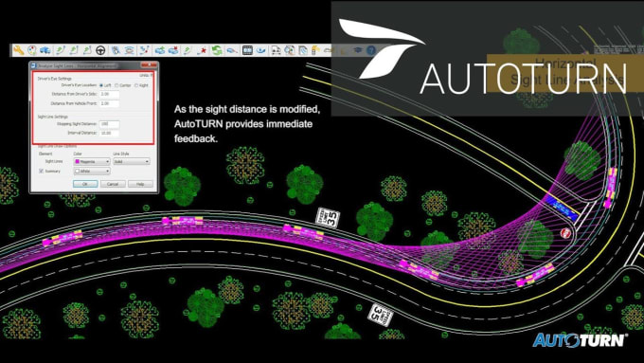Click OK in the sight lines dialog
This screenshot has height=363, width=644.
85,184
